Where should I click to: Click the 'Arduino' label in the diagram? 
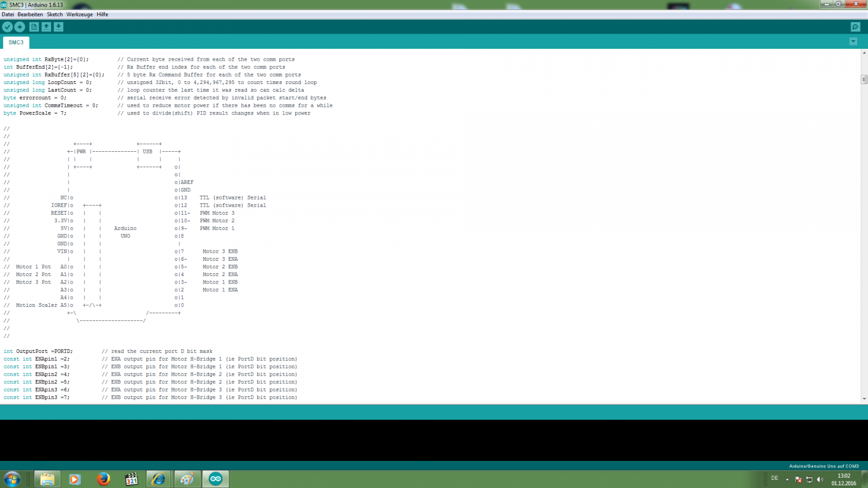click(x=125, y=228)
